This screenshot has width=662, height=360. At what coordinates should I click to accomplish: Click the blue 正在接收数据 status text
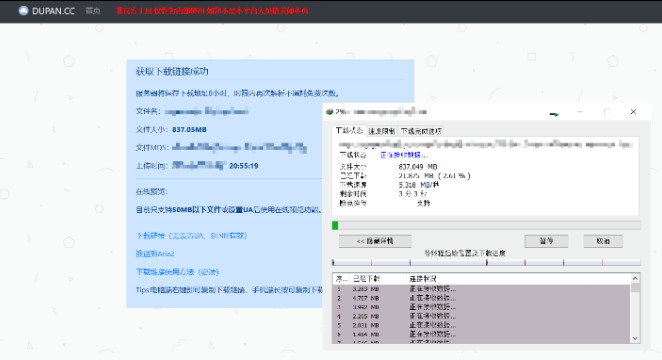[x=404, y=155]
